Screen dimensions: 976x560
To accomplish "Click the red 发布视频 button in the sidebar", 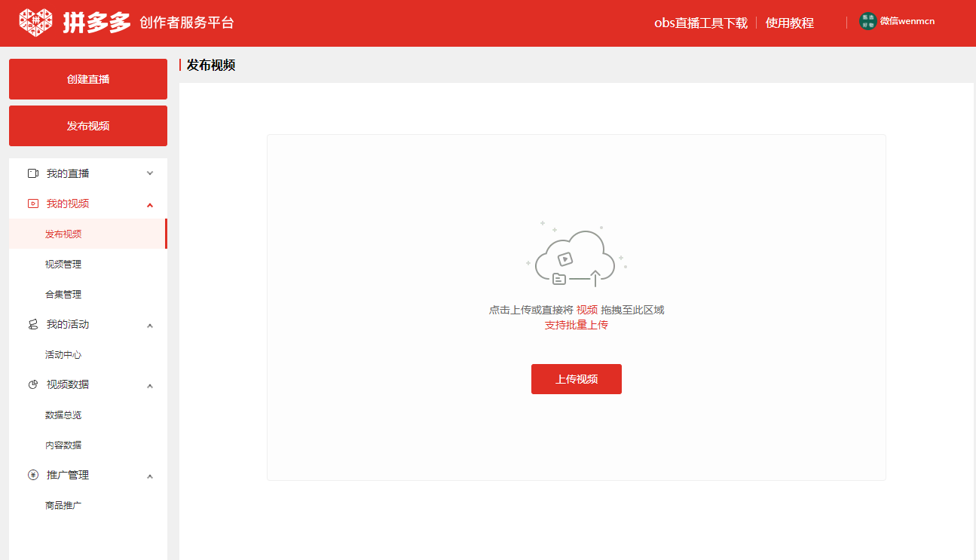I will tap(88, 126).
